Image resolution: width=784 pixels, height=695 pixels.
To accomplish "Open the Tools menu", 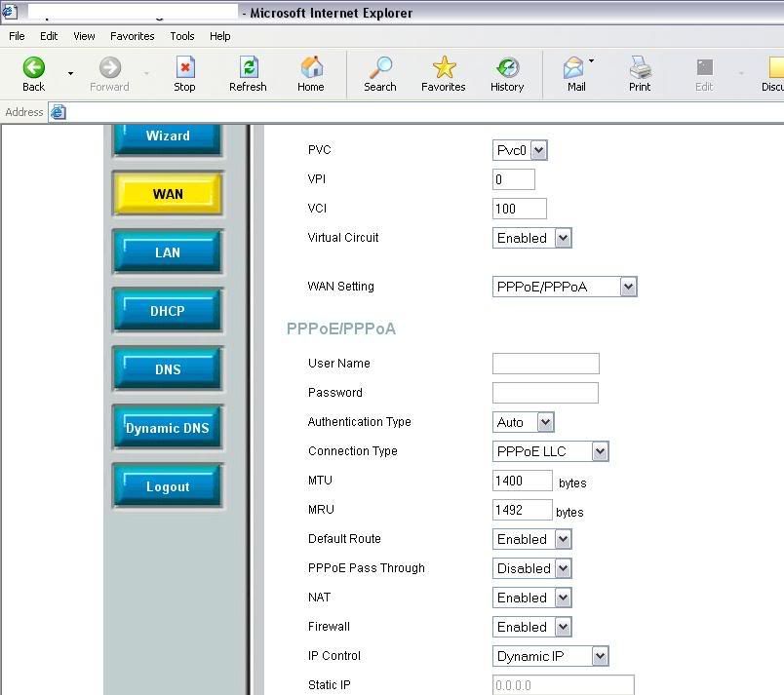I will click(182, 36).
